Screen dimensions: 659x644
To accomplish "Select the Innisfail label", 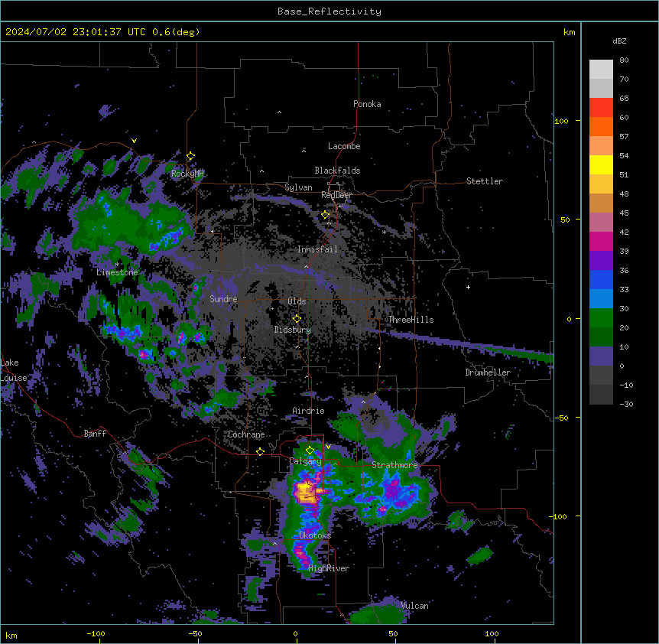I will [x=317, y=249].
